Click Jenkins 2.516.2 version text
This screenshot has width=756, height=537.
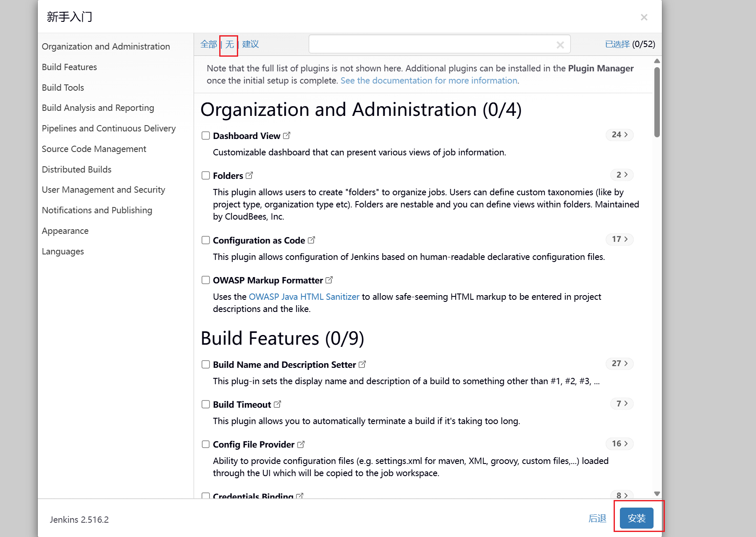click(79, 520)
